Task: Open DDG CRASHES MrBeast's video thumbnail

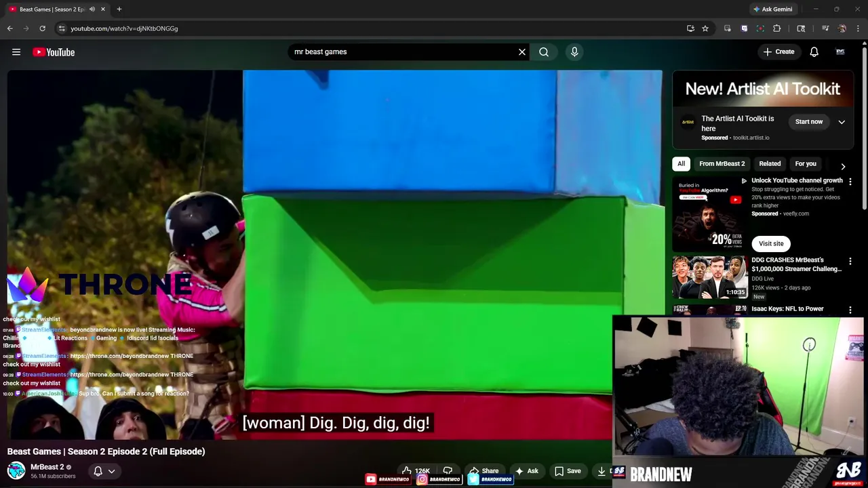Action: (710, 277)
